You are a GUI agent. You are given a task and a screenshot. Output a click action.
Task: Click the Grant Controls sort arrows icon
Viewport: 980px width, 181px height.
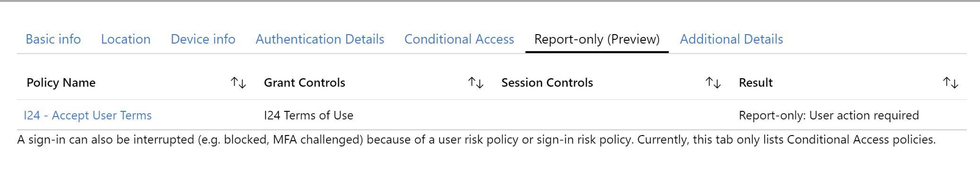pos(476,83)
